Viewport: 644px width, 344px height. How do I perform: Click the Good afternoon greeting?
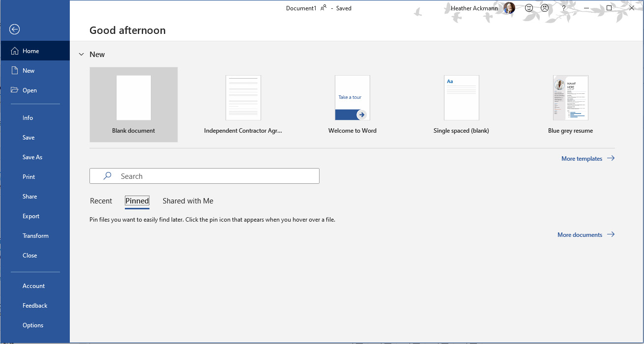(127, 30)
